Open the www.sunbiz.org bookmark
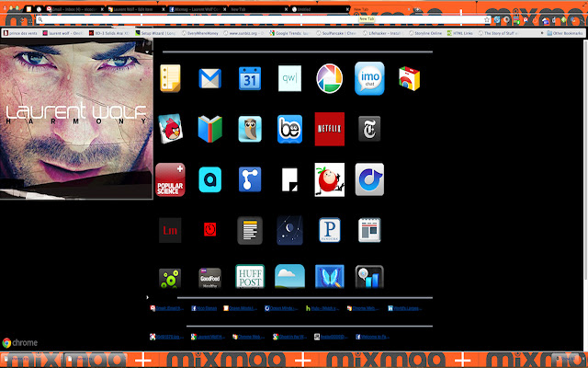588x368 pixels. coord(243,33)
